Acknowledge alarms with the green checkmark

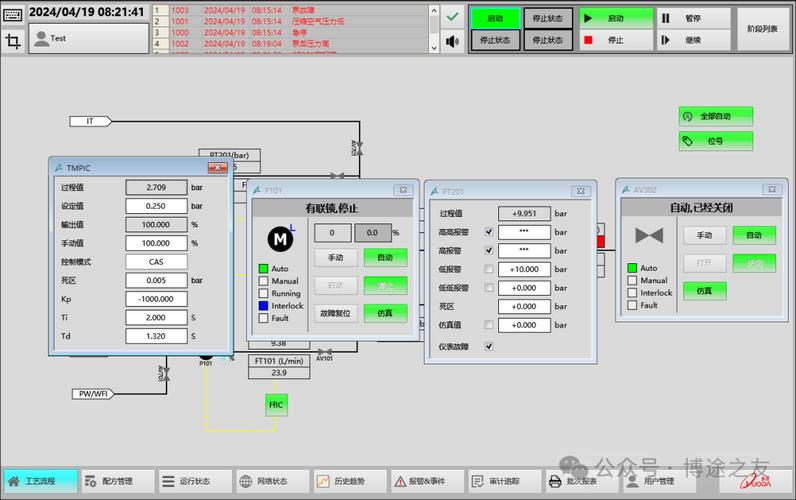(452, 17)
